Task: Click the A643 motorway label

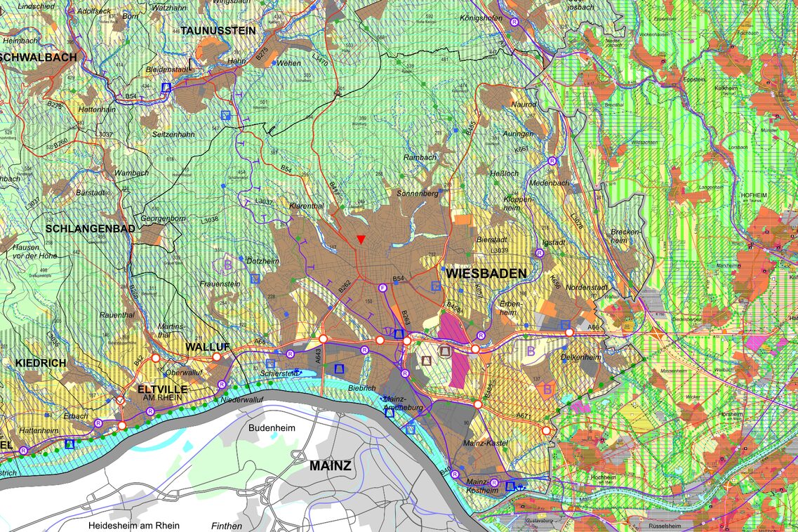Action: click(x=318, y=355)
